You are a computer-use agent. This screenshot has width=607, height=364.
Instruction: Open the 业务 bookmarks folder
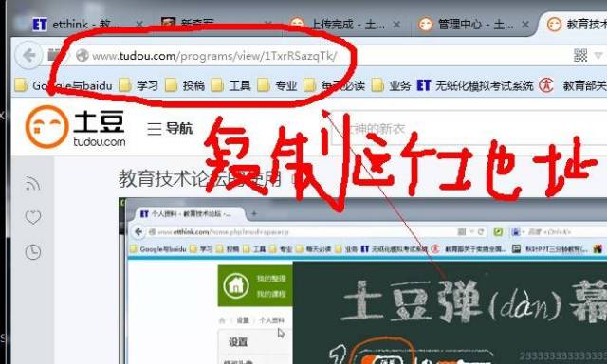[392, 85]
